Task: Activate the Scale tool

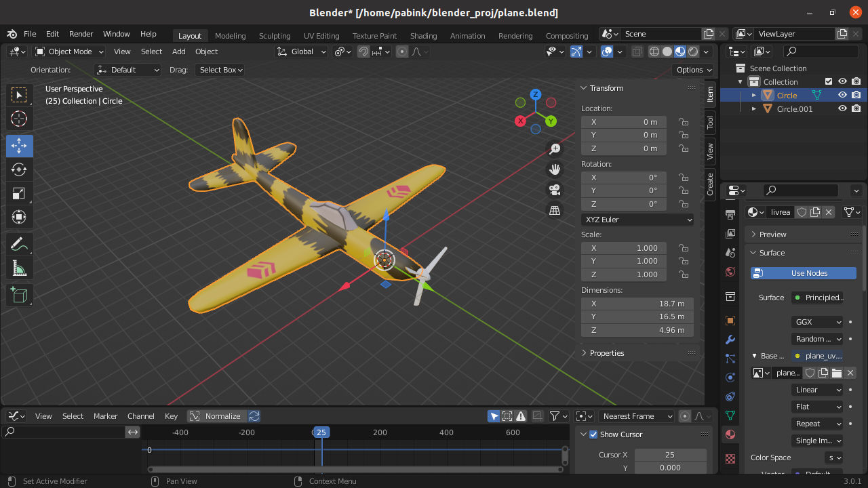Action: coord(19,193)
